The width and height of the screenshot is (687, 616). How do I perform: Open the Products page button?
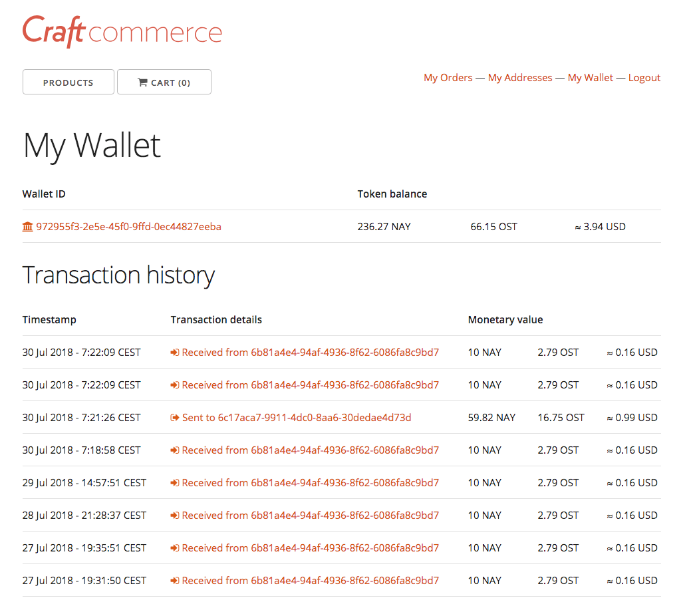pos(69,82)
